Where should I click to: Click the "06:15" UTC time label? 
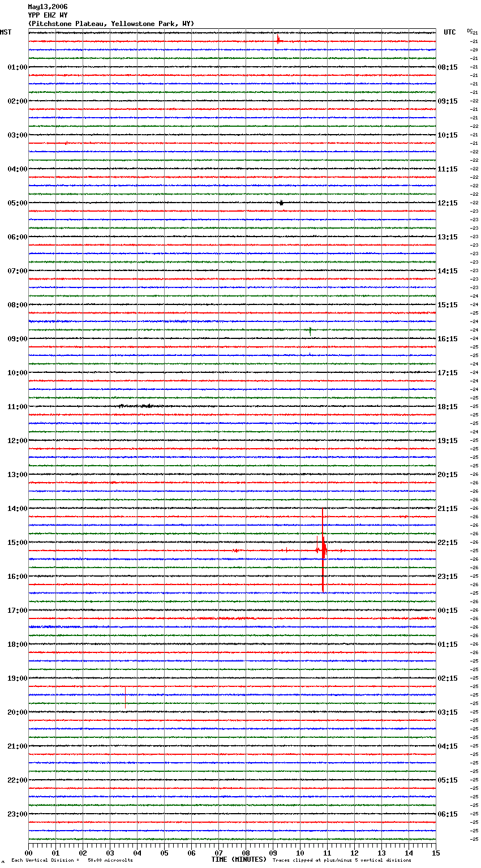[x=448, y=814]
